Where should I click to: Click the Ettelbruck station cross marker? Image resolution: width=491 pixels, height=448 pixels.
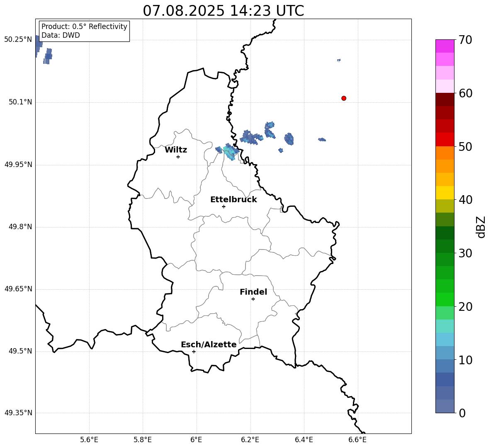click(224, 206)
